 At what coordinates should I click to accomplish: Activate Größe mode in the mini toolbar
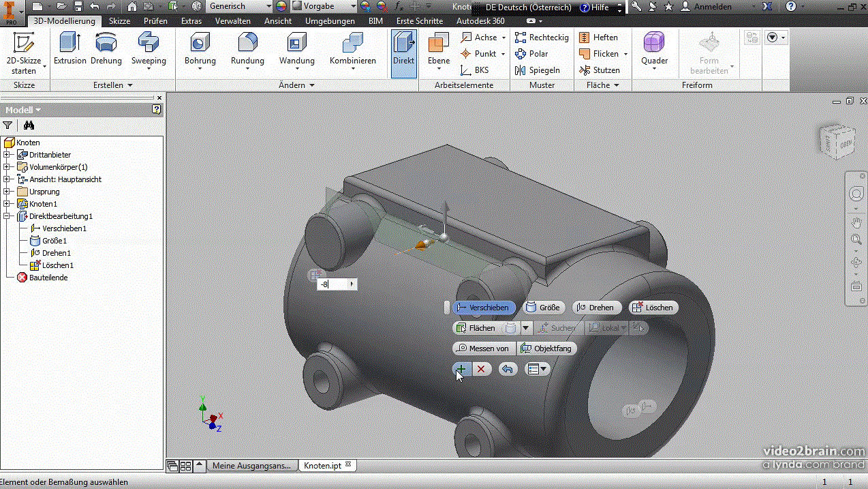[x=542, y=308]
